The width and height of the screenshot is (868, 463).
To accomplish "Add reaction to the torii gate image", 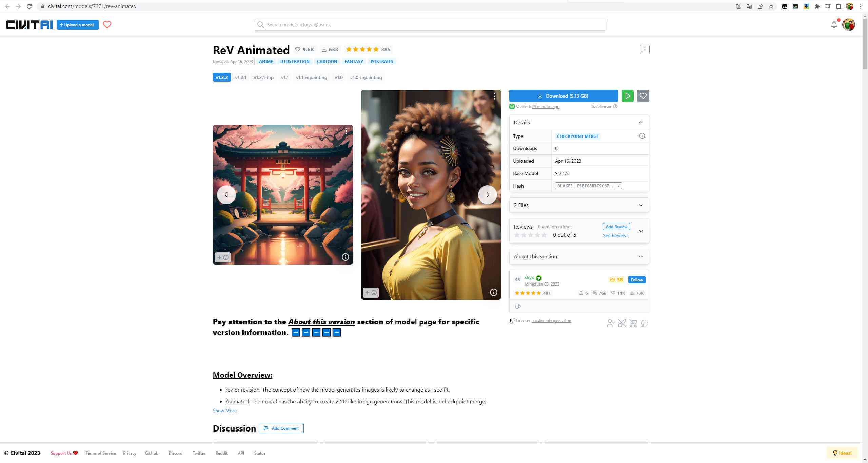I will (223, 257).
